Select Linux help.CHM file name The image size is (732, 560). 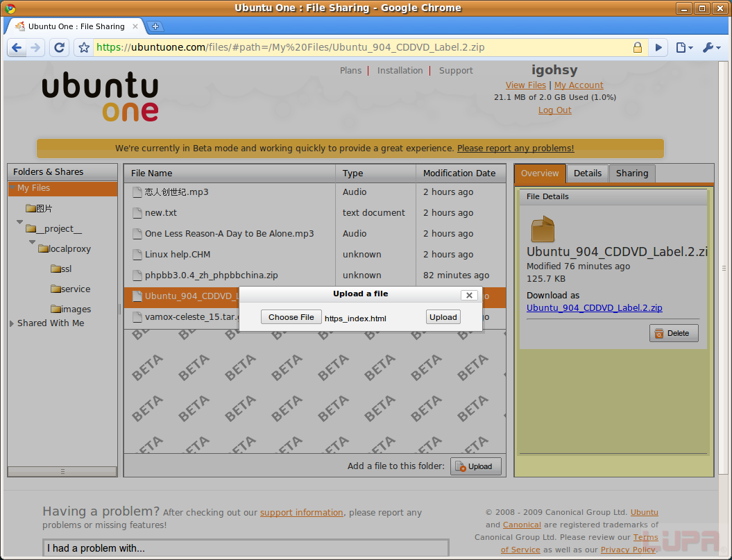pos(178,255)
